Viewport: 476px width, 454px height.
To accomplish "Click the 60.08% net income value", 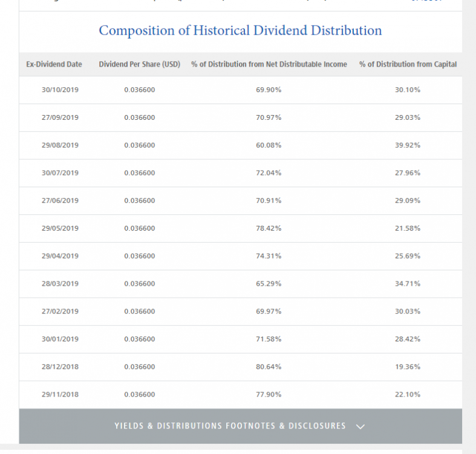I will point(269,145).
